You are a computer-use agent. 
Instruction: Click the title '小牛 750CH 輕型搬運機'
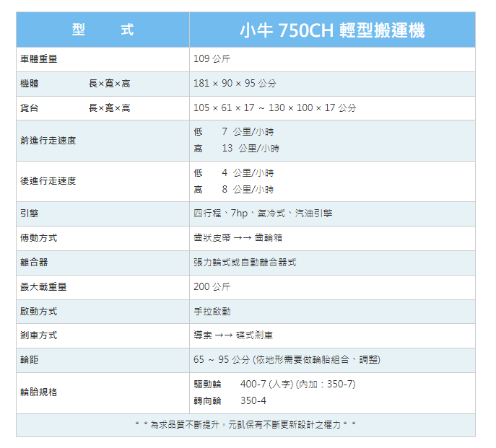point(332,30)
